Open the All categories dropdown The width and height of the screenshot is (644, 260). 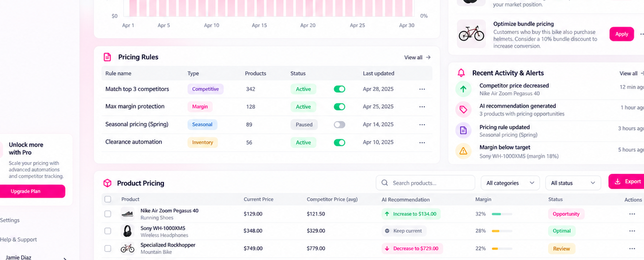(510, 183)
